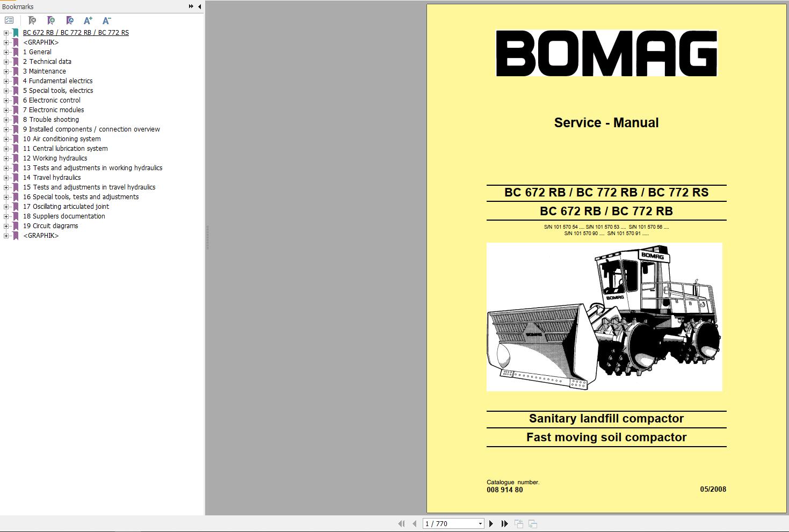
Task: Select the first <GRAPHIK> bookmark
Action: (41, 42)
